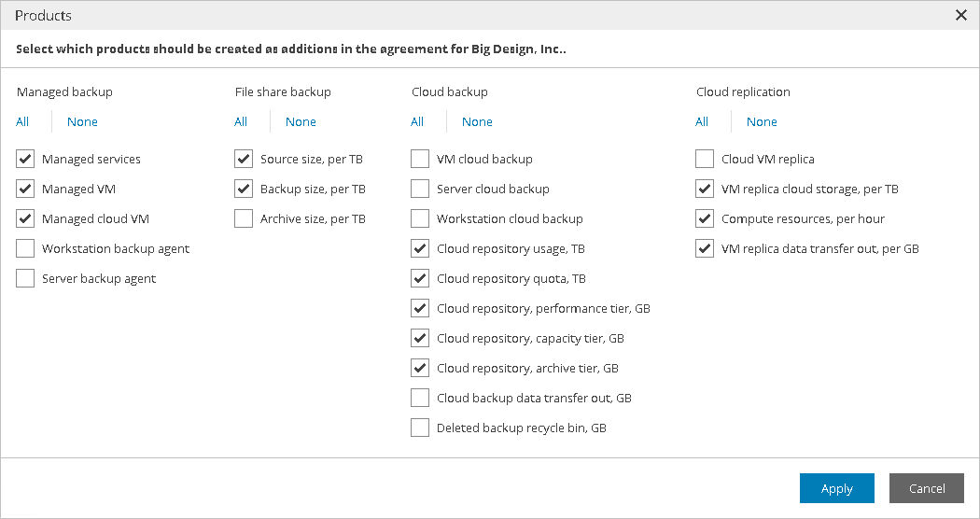The height and width of the screenshot is (519, 980).
Task: Check the Server backup agent option
Action: 25,278
